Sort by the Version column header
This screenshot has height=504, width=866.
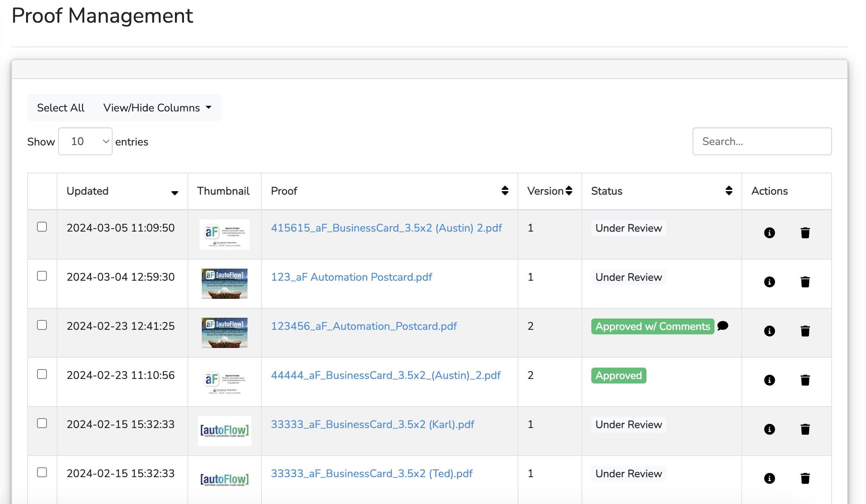pyautogui.click(x=569, y=191)
